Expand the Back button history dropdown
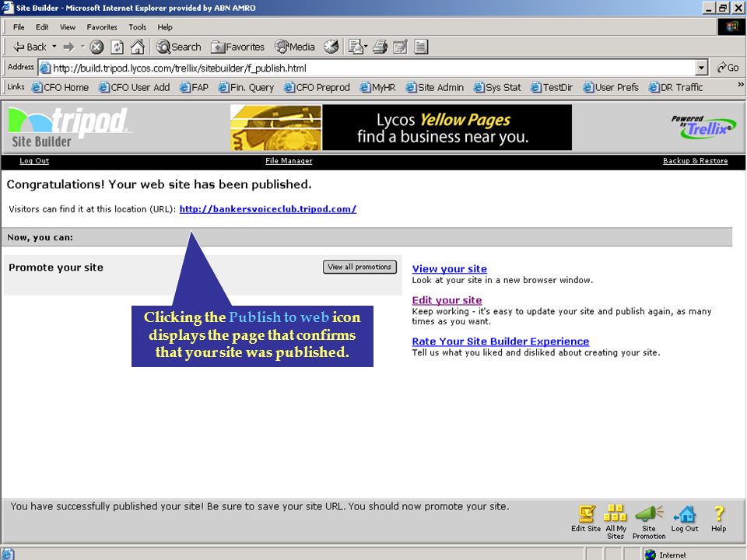This screenshot has width=747, height=560. 54,47
